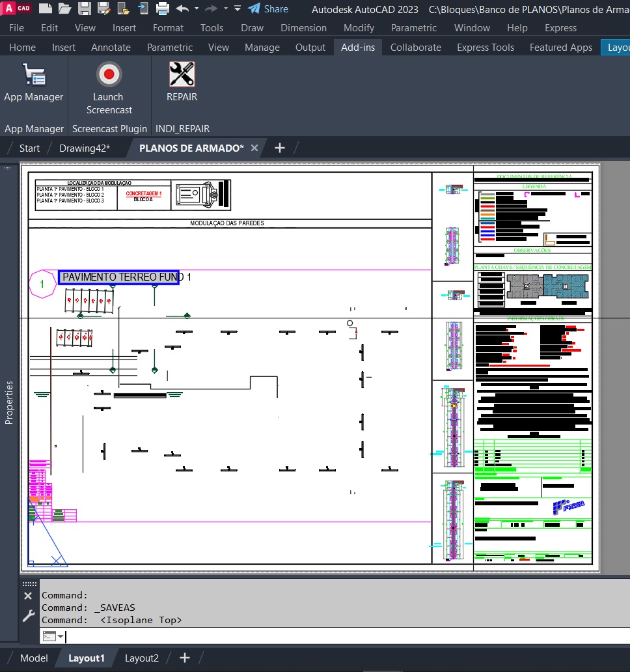
Task: Switch to the Manage ribbon tab
Action: (262, 47)
